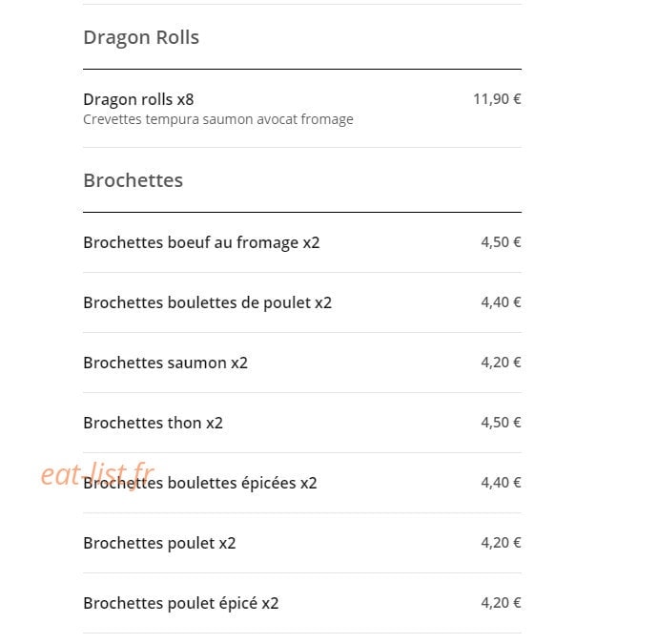The image size is (658, 644).
Task: Select Brochettes thon x2
Action: pyautogui.click(x=154, y=423)
